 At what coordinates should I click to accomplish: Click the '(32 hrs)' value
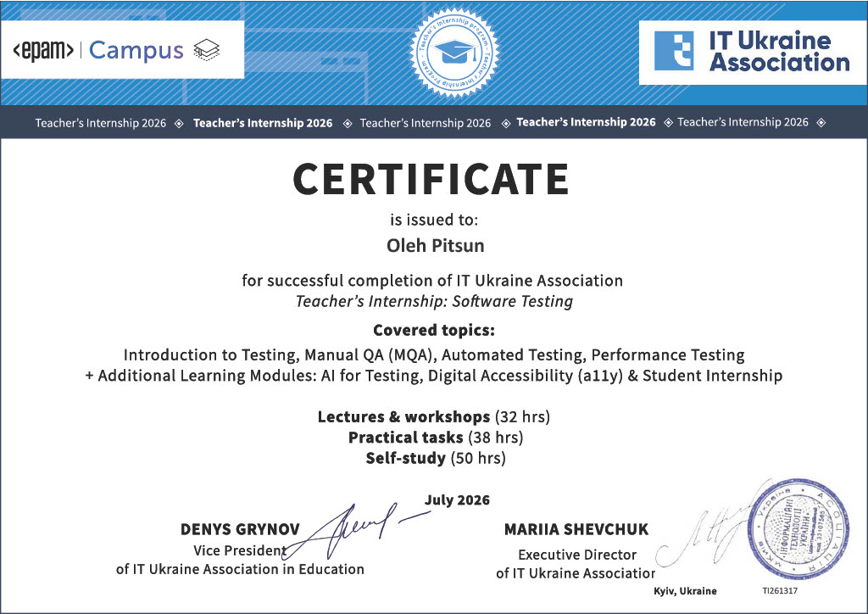point(522,416)
